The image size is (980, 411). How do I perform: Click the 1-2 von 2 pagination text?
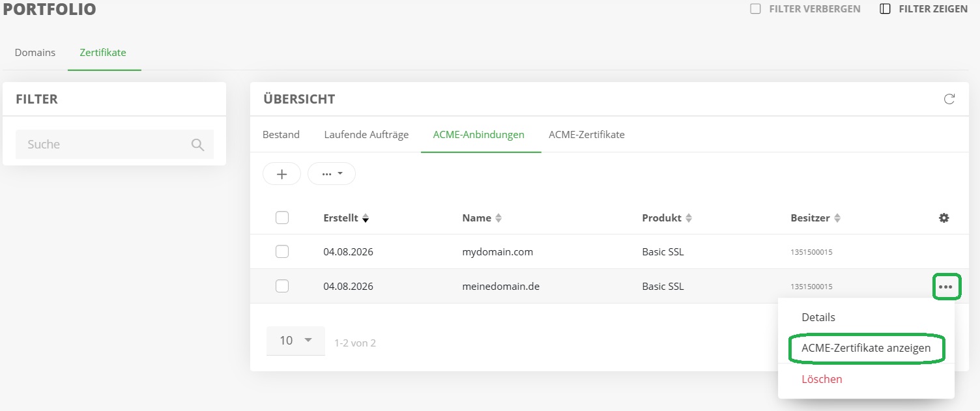355,343
